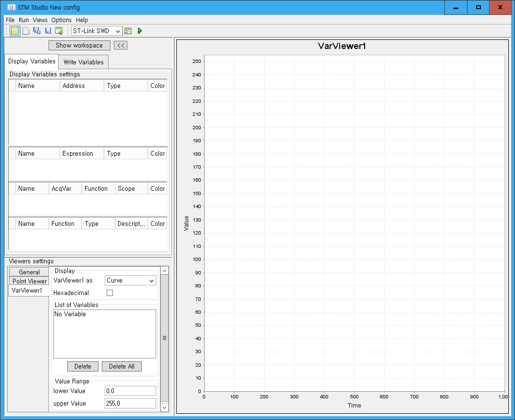515x420 pixels.
Task: Click the Expression column header
Action: point(82,153)
